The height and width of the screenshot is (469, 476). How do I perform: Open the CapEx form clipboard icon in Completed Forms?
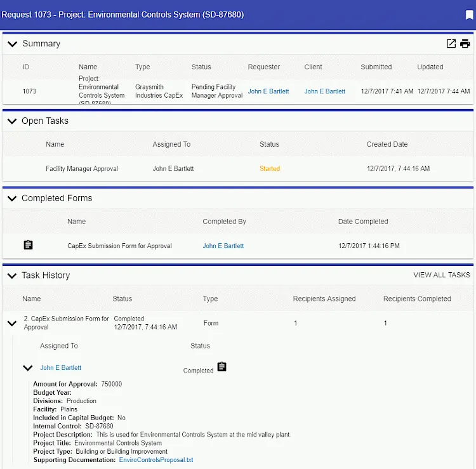coord(28,245)
